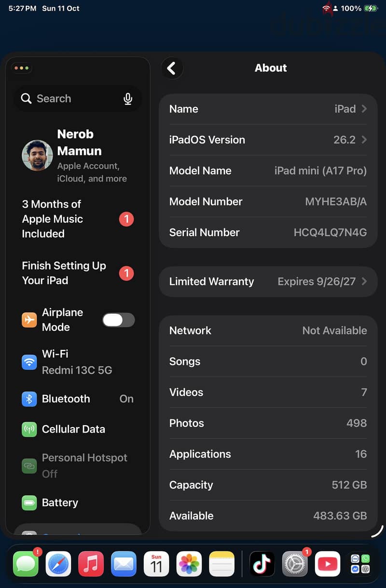This screenshot has width=386, height=588.
Task: Launch Photos from the dock
Action: pos(189,563)
